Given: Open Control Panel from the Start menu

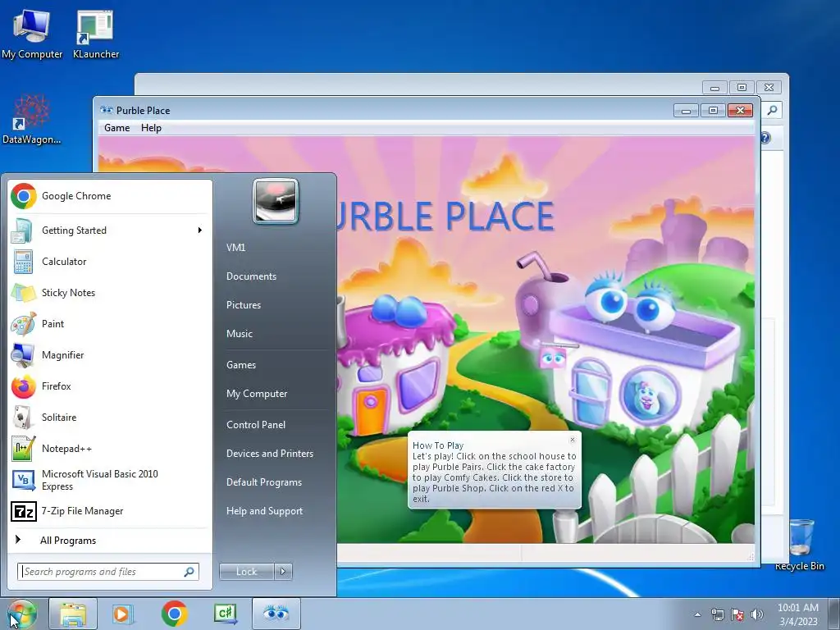Looking at the screenshot, I should point(276,425).
